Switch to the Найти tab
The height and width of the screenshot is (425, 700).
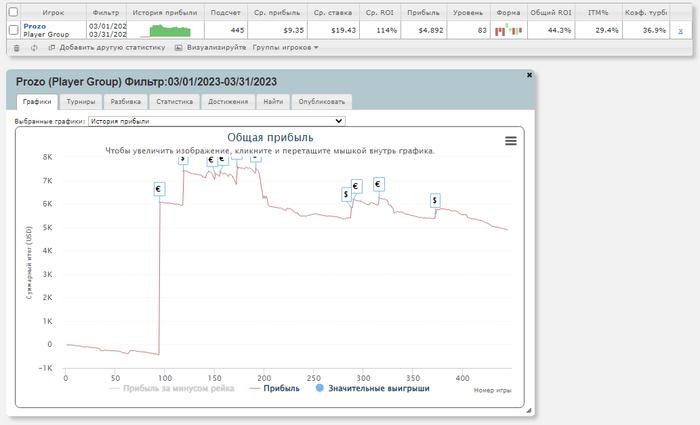[273, 102]
